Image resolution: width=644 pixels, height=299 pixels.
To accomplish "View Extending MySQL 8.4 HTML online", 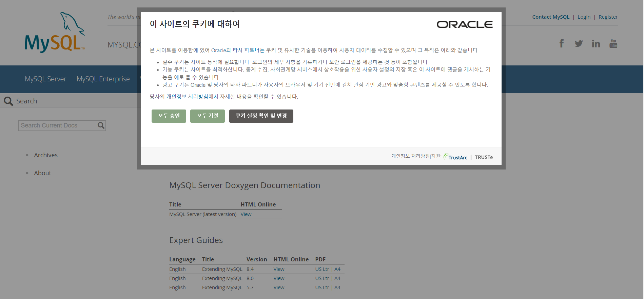I will click(279, 269).
